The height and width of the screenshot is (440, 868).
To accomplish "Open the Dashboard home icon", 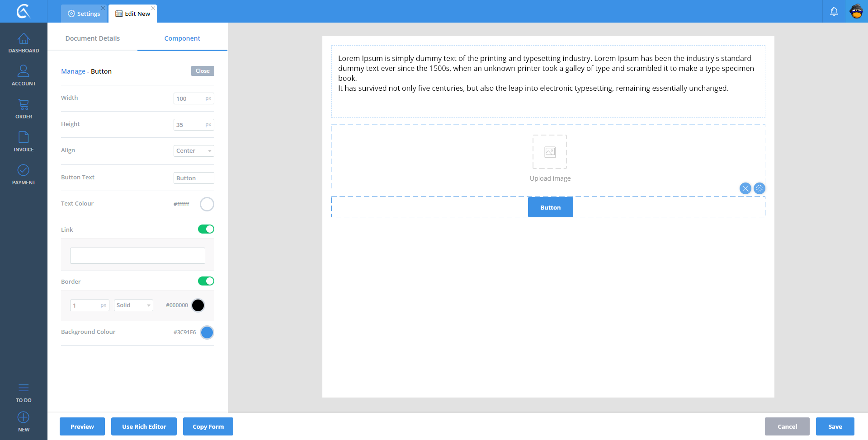I will click(x=24, y=39).
